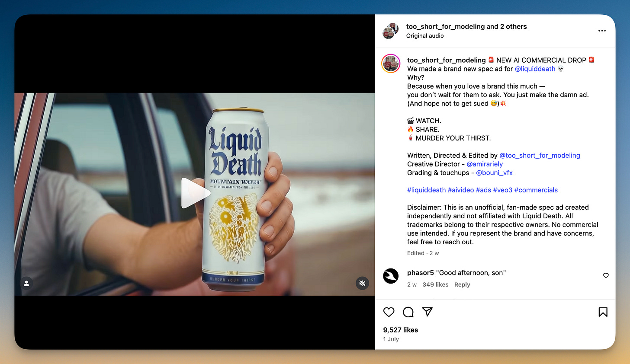Open too_short_for_modeling in the post header

tap(445, 26)
